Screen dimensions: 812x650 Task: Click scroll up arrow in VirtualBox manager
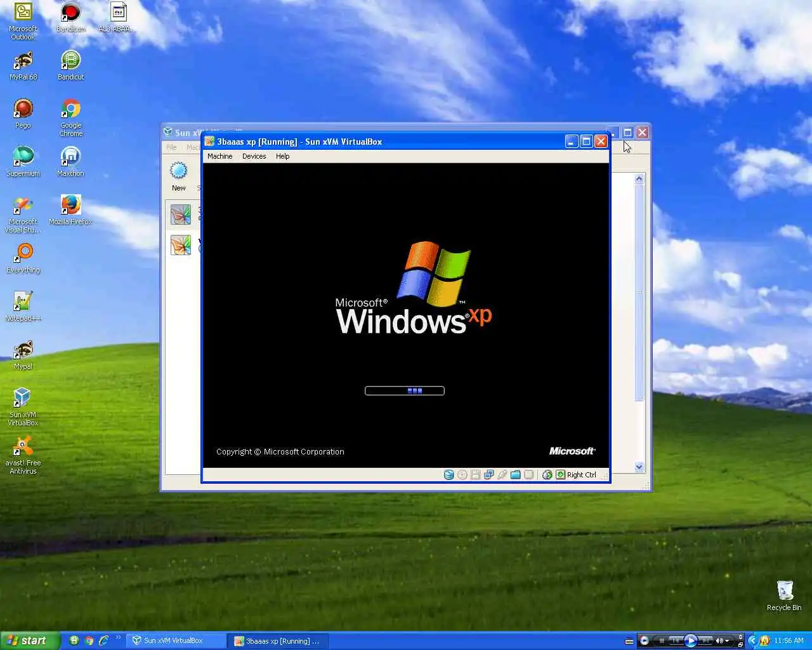click(639, 179)
